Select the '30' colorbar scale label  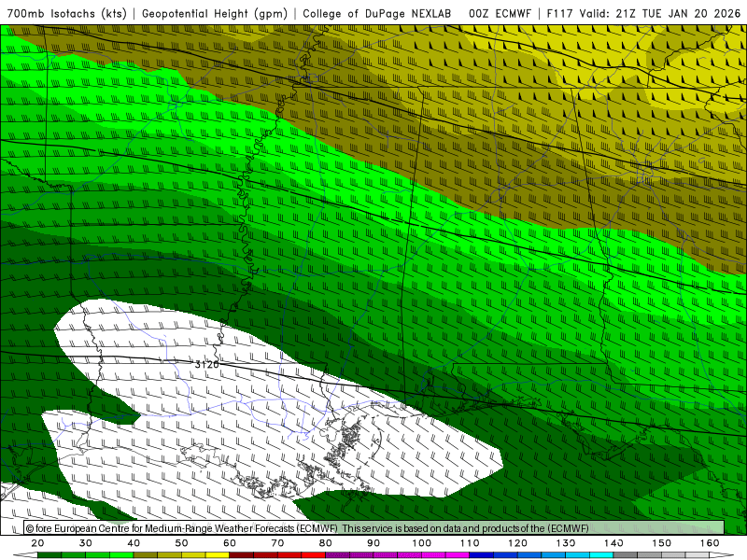click(x=86, y=543)
